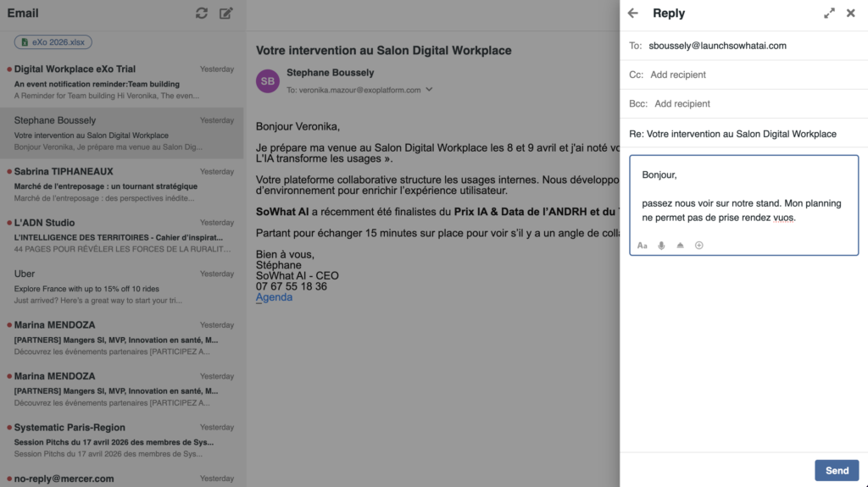Open the Agenda link in signature

click(274, 297)
